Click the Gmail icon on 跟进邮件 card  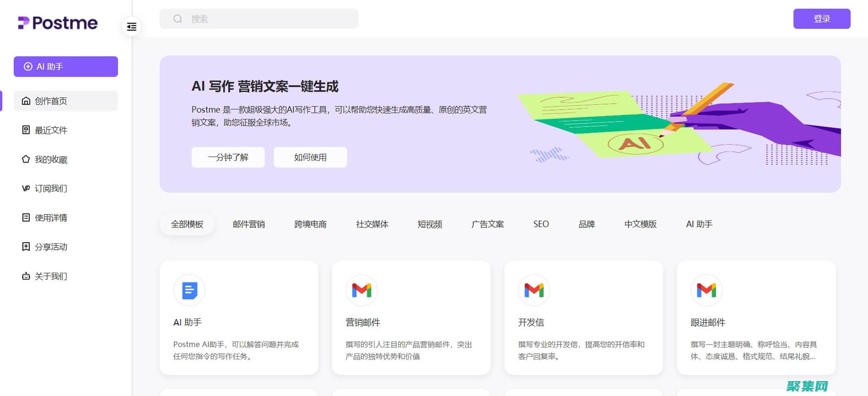pos(706,290)
